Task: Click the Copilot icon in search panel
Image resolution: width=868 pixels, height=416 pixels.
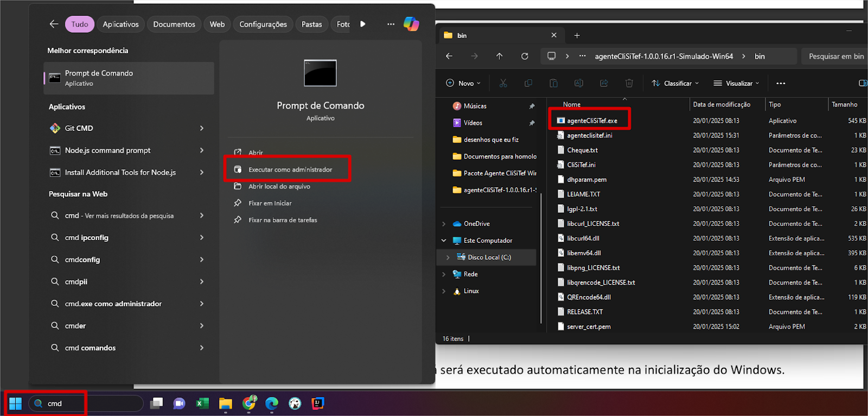Action: tap(411, 24)
